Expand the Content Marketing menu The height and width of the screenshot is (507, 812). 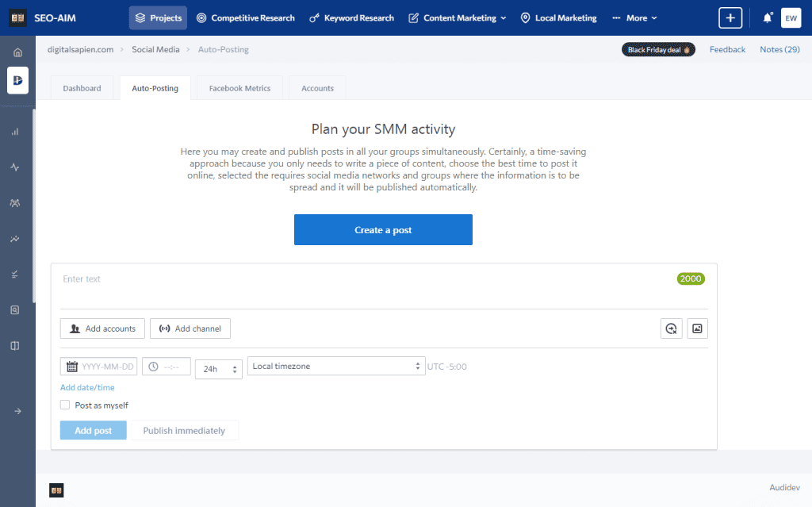[458, 17]
